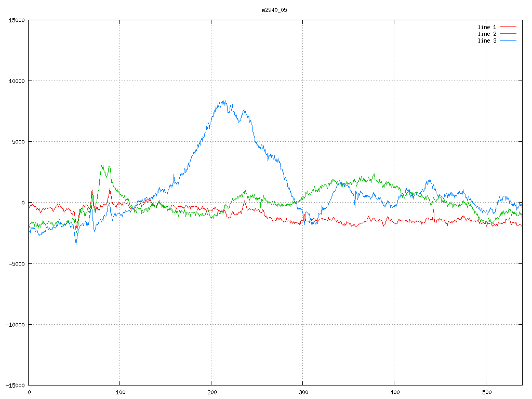
Task: Click the 15000 y-axis tick label
Action: (x=16, y=20)
